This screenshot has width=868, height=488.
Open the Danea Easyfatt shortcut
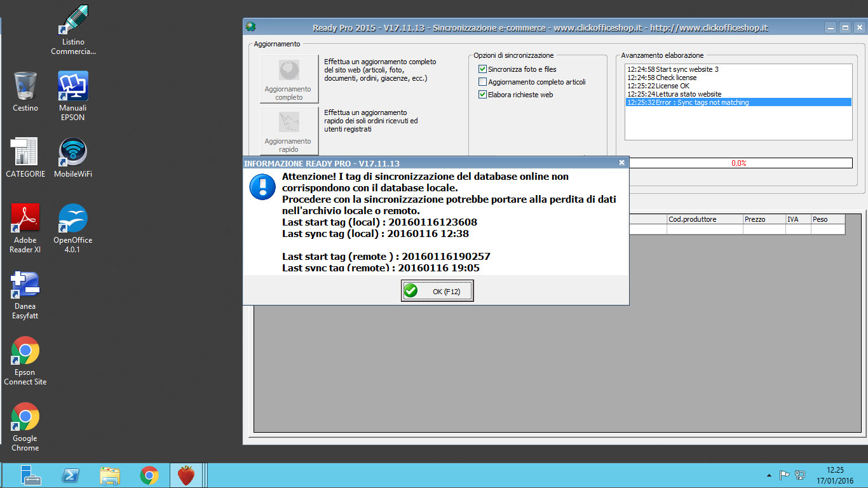(25, 294)
